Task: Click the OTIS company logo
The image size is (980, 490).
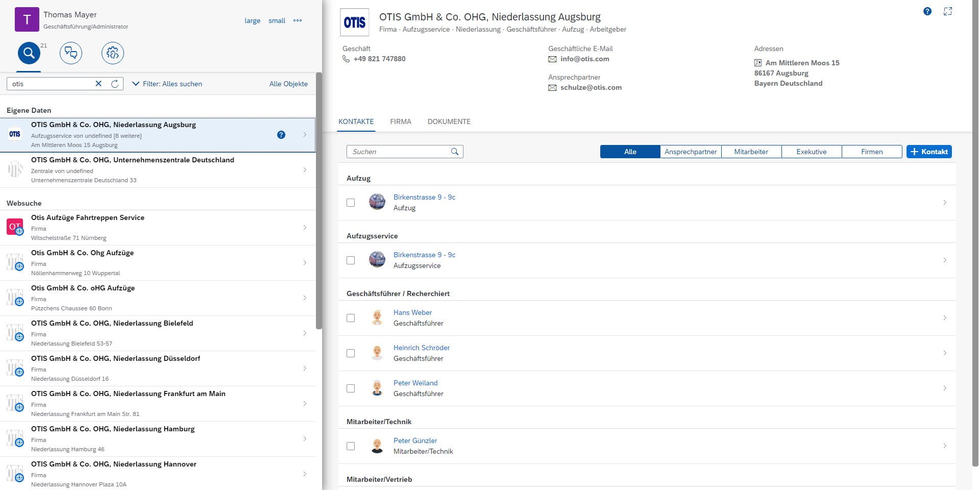Action: click(x=355, y=22)
